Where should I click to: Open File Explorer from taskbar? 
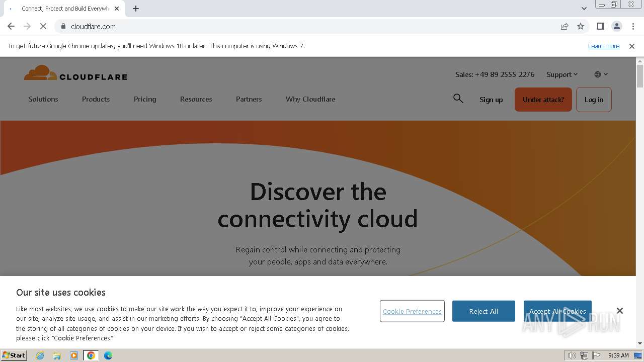57,355
